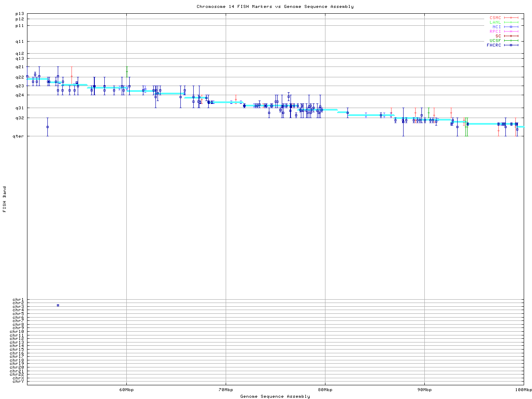
Task: Select the FHCRC legend label
Action: click(494, 45)
